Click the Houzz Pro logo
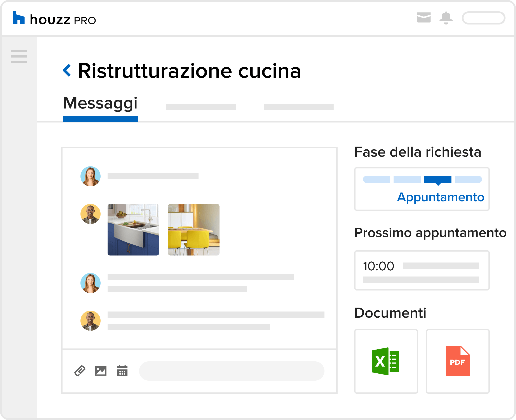Image resolution: width=516 pixels, height=420 pixels. 54,18
